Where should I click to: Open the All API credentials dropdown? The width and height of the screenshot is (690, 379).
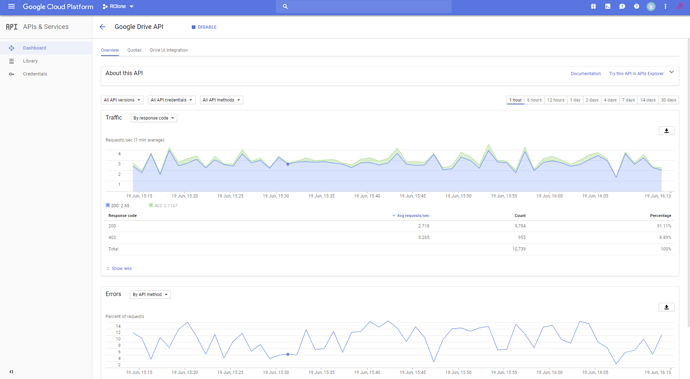coord(172,100)
